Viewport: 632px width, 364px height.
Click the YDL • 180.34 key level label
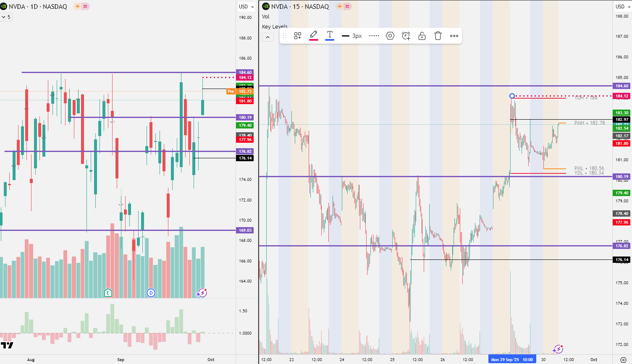tap(589, 173)
